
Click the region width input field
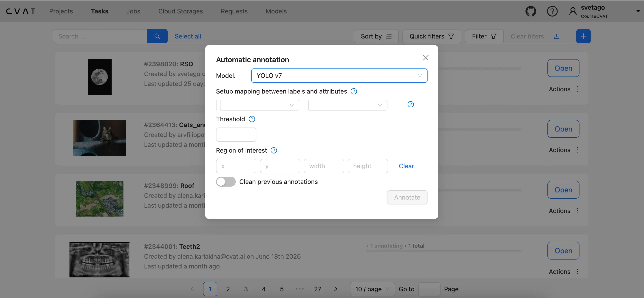[x=324, y=166]
